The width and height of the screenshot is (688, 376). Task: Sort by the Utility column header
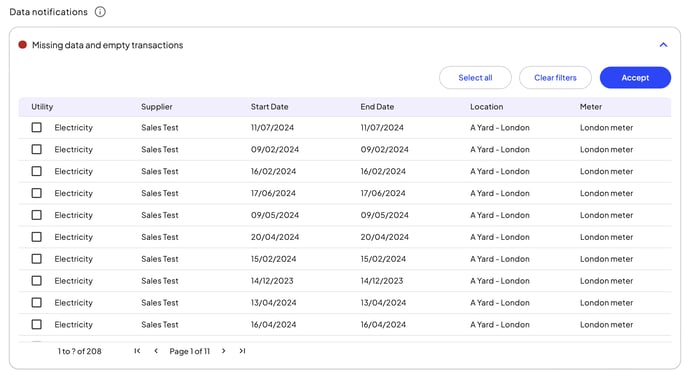(42, 107)
